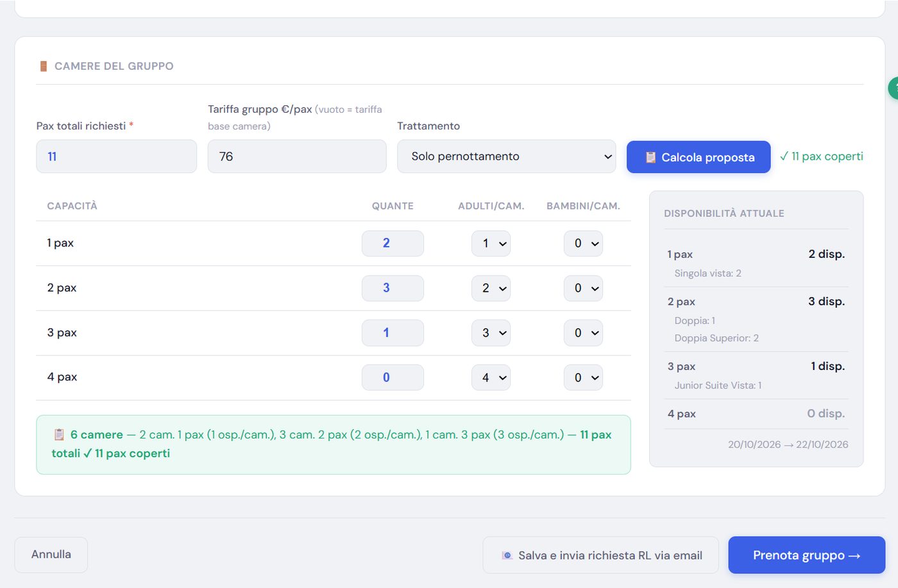Open the Trattamento dropdown
The width and height of the screenshot is (898, 588).
coord(506,156)
